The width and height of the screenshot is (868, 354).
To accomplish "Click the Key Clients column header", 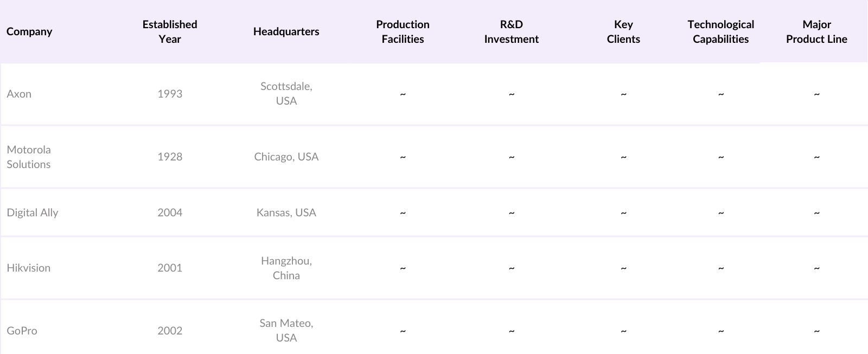I will (x=623, y=31).
